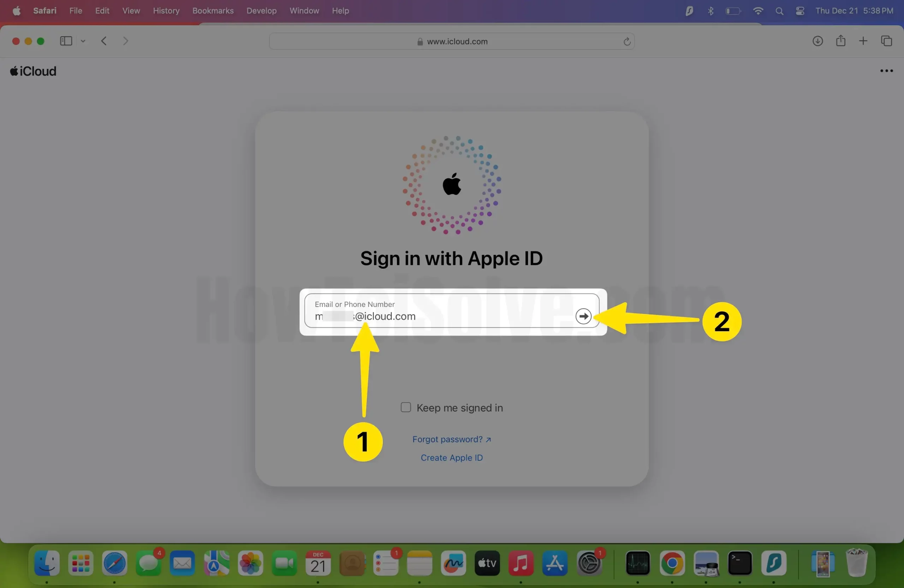This screenshot has width=904, height=588.
Task: Open the Safari downloads button
Action: (x=817, y=41)
